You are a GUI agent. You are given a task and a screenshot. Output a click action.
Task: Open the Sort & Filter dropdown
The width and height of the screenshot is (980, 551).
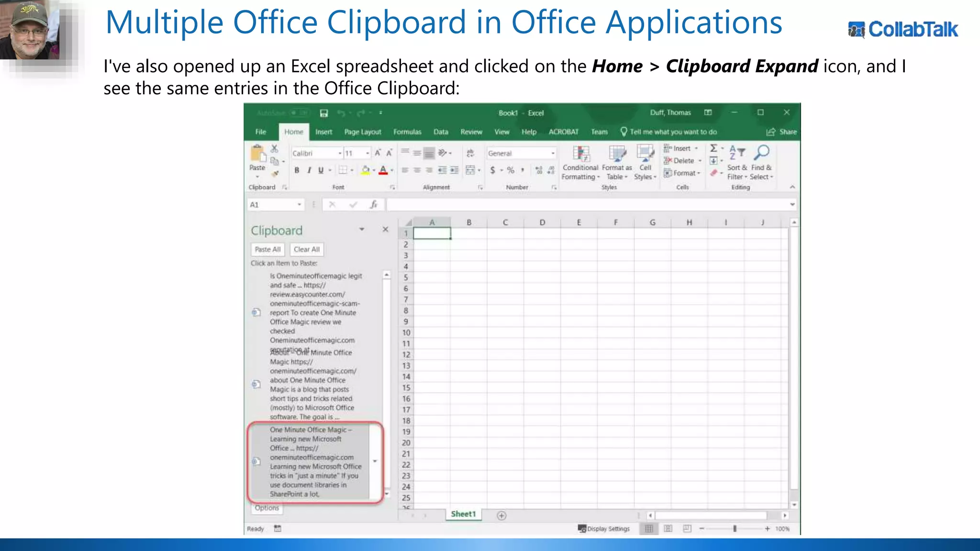(x=737, y=163)
